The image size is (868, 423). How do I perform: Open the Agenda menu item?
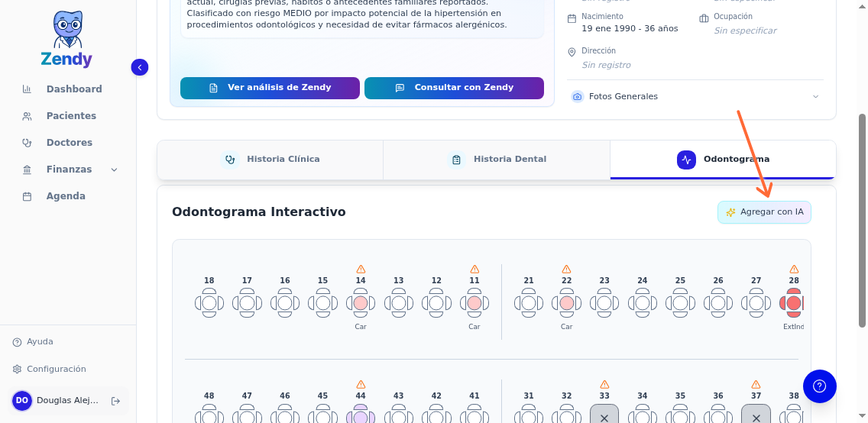click(66, 196)
